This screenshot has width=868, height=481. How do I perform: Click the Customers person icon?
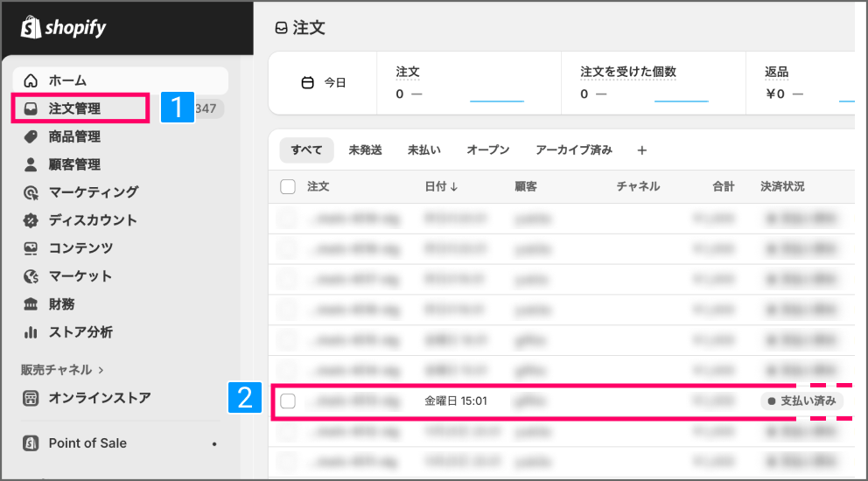pos(31,164)
